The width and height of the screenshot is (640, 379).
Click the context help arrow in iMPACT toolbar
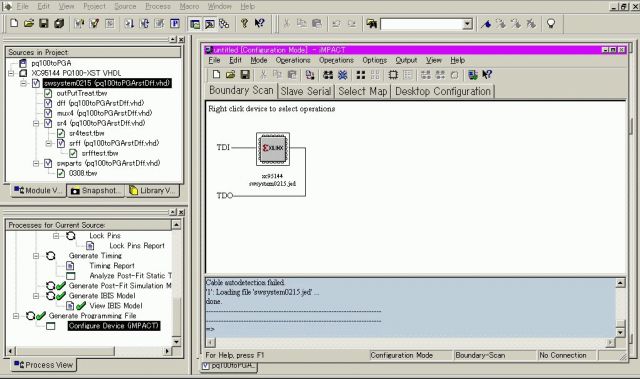[x=487, y=75]
